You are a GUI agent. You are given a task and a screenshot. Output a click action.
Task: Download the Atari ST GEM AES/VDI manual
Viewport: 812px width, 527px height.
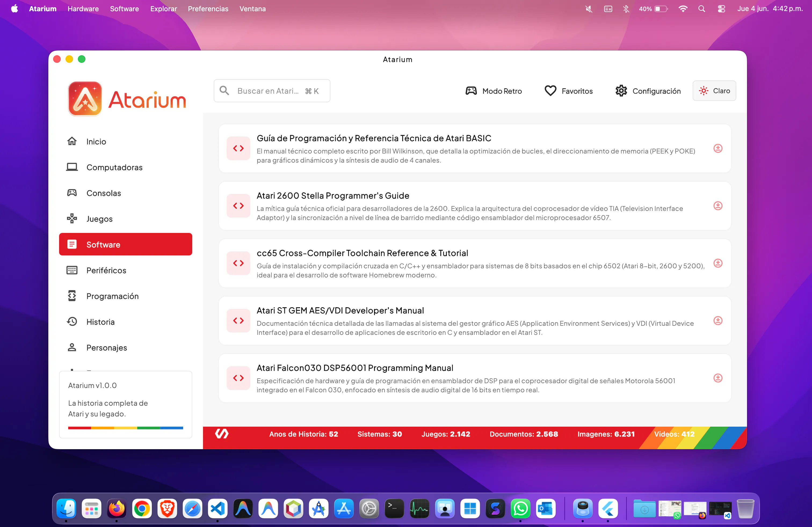718,320
